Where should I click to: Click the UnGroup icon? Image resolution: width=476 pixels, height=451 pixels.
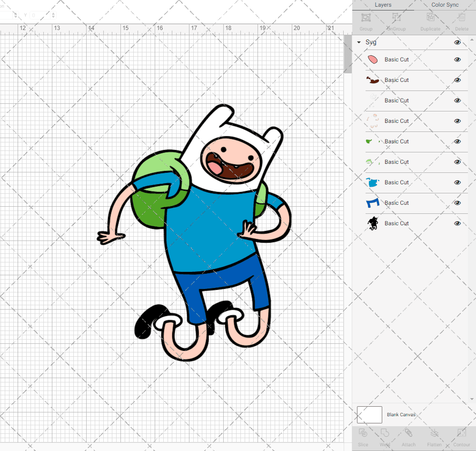[x=396, y=18]
